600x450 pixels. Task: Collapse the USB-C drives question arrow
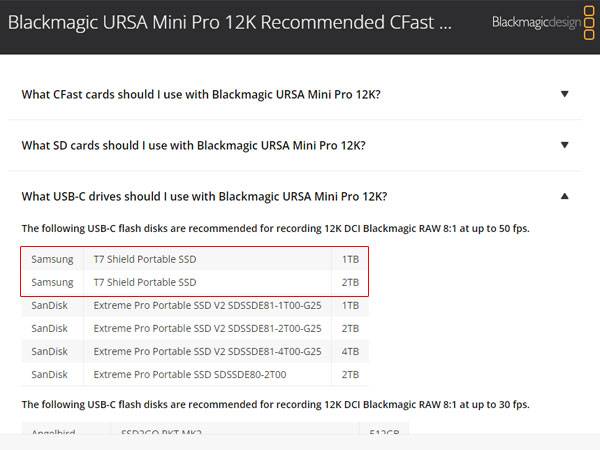click(565, 196)
